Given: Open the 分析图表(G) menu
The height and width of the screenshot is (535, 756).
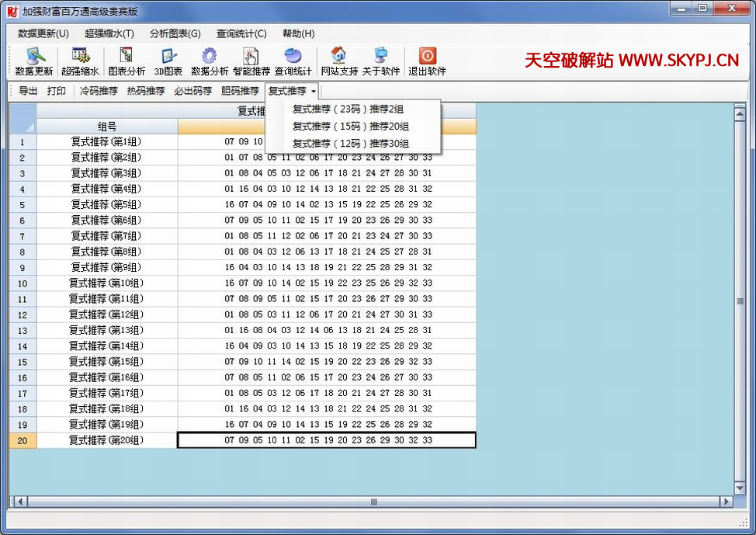Looking at the screenshot, I should tap(175, 33).
